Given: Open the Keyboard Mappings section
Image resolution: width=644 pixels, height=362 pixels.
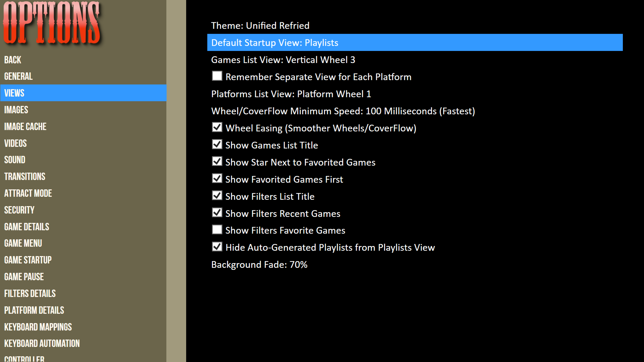Looking at the screenshot, I should click(83, 327).
